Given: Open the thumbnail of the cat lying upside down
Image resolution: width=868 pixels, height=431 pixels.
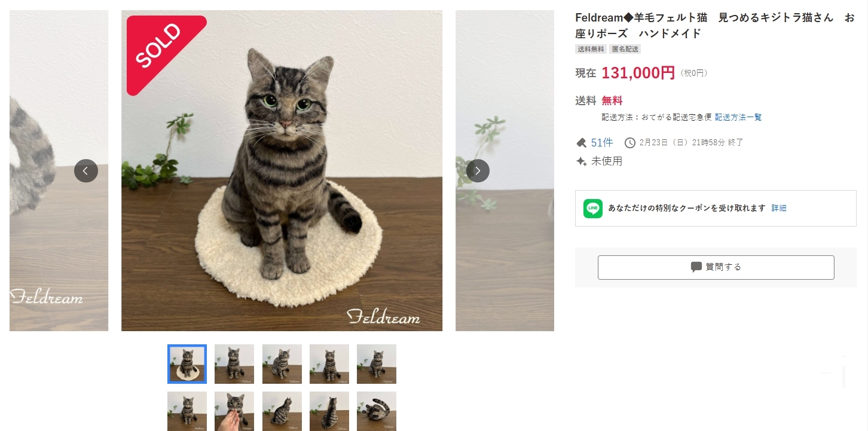Looking at the screenshot, I should 377,411.
